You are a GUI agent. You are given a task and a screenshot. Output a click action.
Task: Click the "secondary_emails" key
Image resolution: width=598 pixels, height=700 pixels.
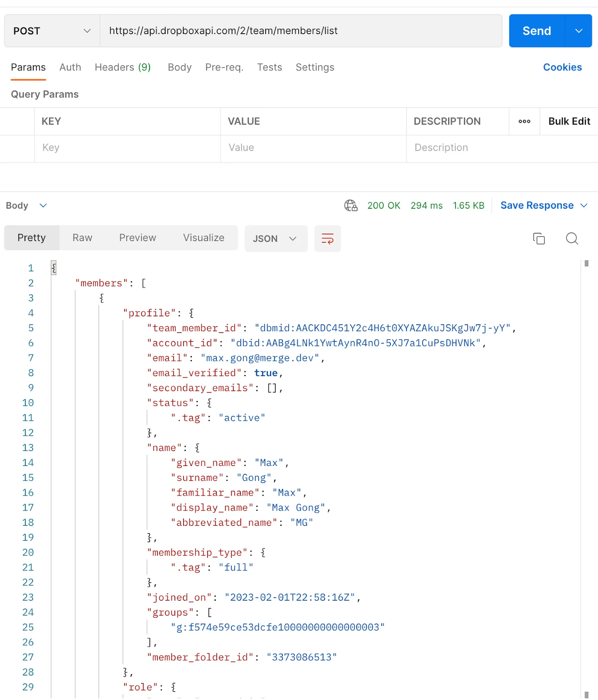click(x=200, y=388)
